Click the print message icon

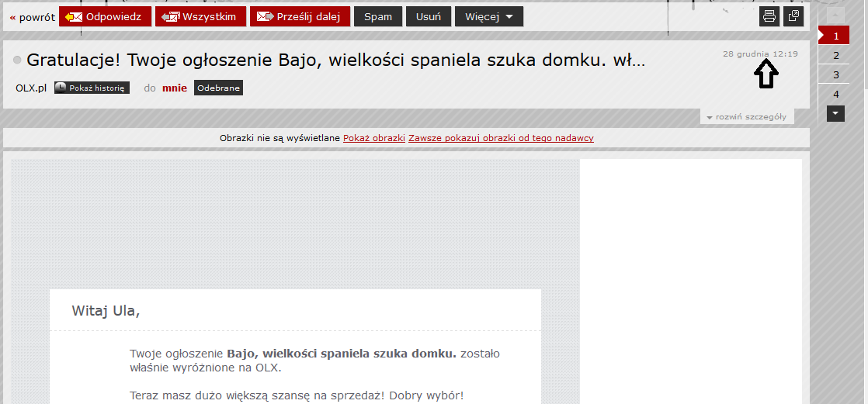pos(769,16)
